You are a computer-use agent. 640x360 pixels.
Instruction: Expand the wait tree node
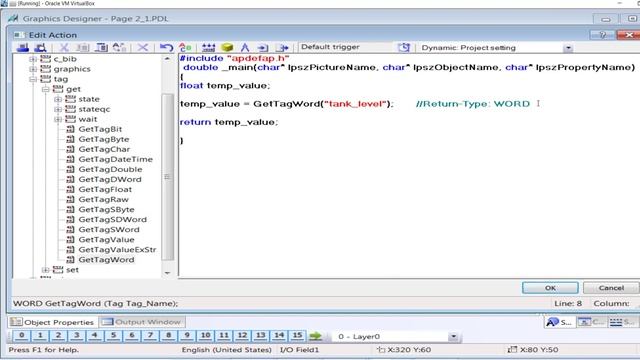click(x=58, y=119)
